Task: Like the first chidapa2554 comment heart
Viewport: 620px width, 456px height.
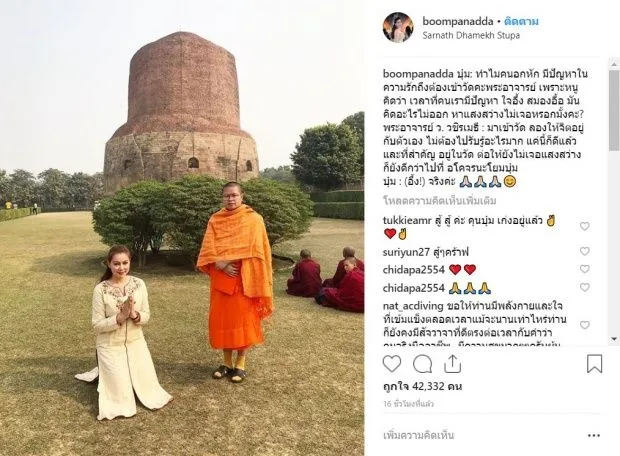Action: 585,269
